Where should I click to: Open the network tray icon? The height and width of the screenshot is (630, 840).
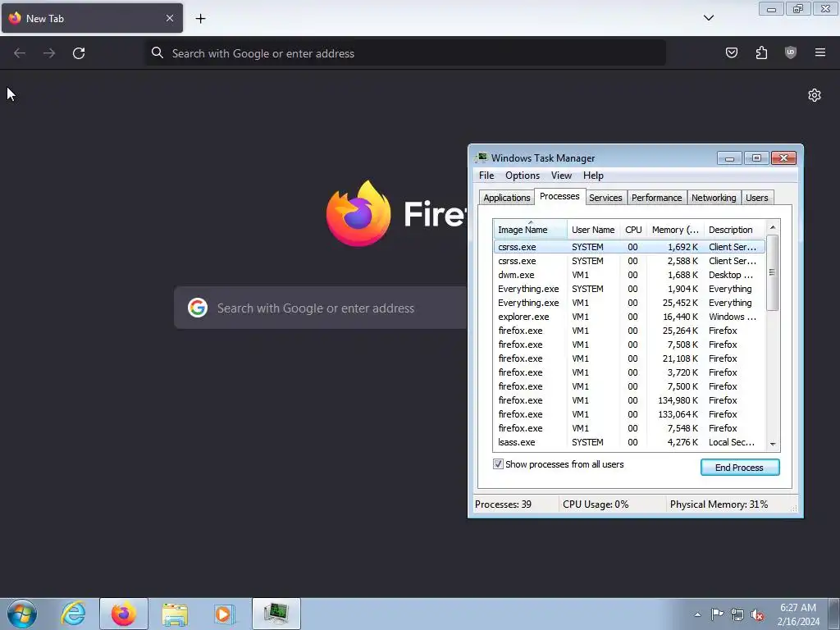[x=737, y=614]
